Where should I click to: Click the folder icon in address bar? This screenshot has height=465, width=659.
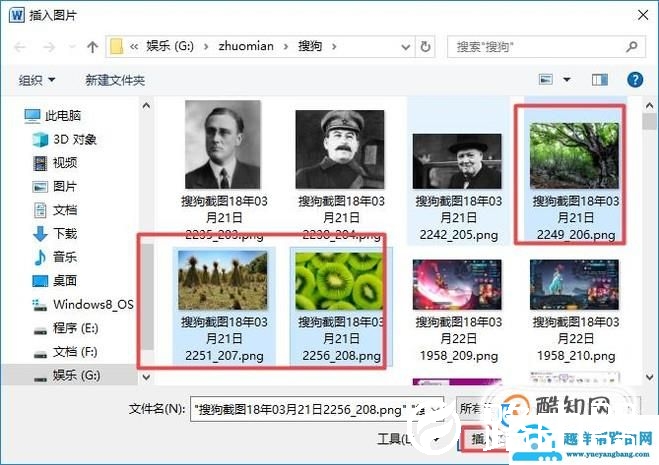point(116,46)
